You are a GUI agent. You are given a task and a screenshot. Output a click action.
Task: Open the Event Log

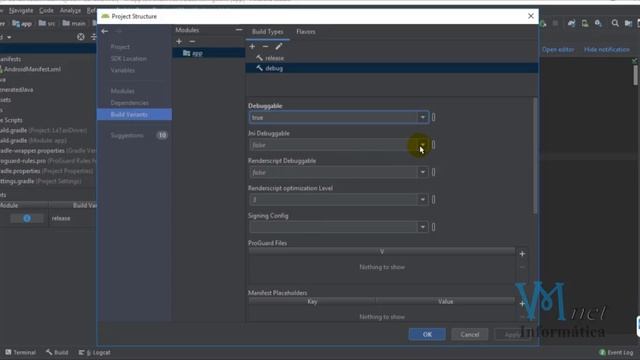[x=616, y=352]
